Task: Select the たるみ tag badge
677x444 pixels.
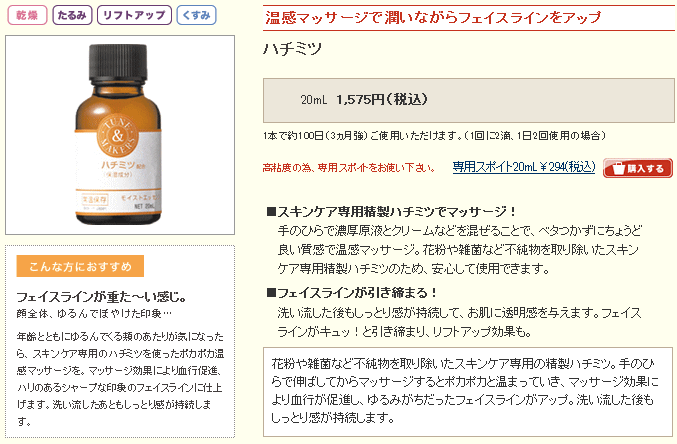Action: (72, 16)
